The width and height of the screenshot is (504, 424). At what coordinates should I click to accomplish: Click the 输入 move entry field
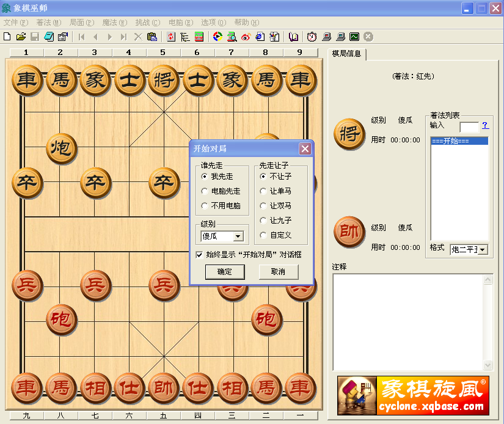469,126
